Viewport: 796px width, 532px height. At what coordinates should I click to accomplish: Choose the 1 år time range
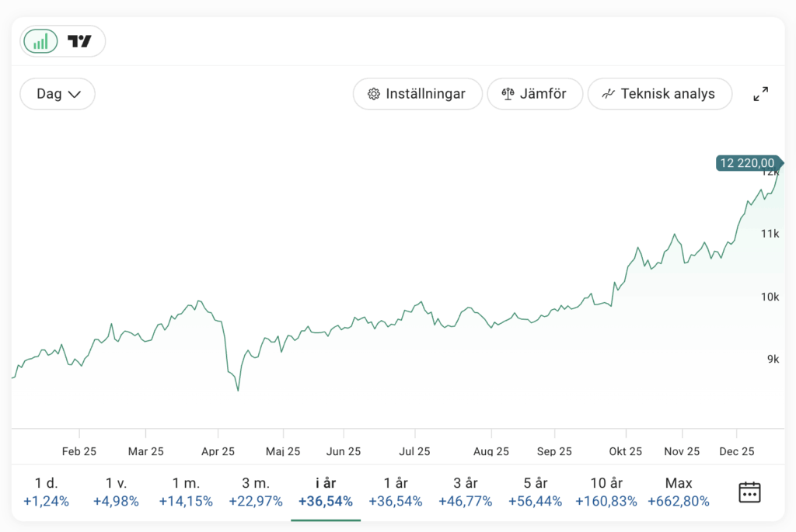click(x=396, y=492)
